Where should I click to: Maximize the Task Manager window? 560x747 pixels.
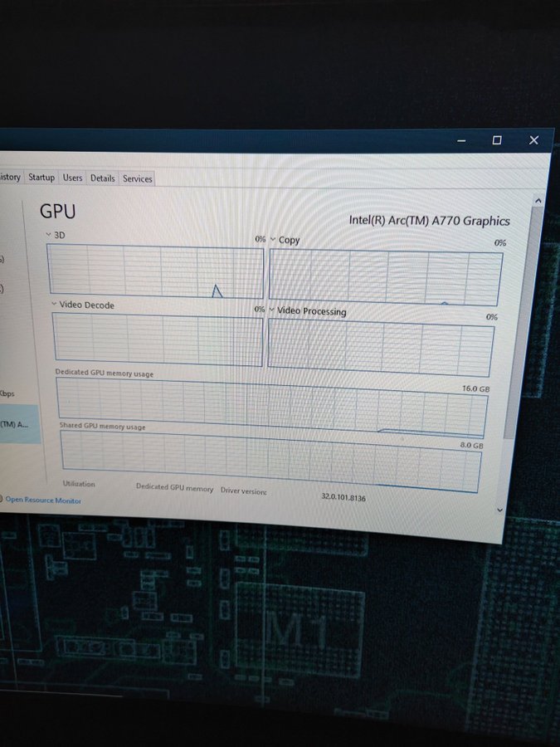pyautogui.click(x=496, y=140)
